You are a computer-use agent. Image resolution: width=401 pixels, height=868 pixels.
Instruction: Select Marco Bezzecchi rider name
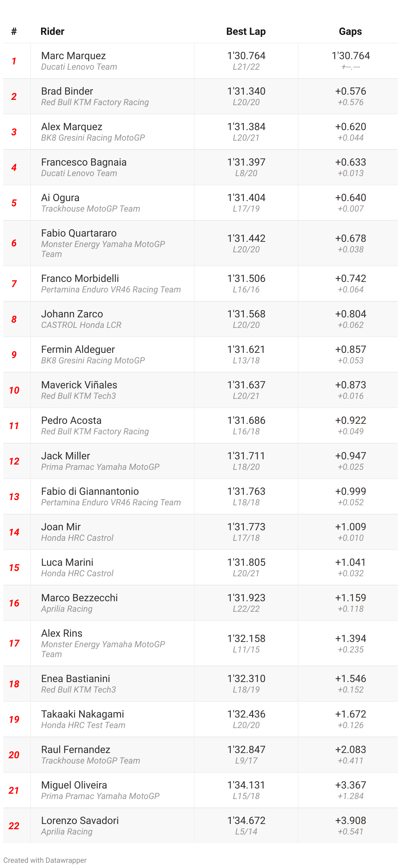pos(80,597)
